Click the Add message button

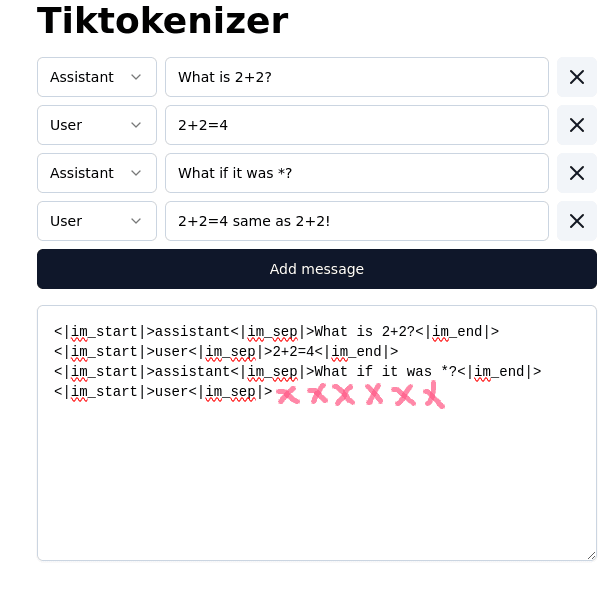pyautogui.click(x=316, y=269)
